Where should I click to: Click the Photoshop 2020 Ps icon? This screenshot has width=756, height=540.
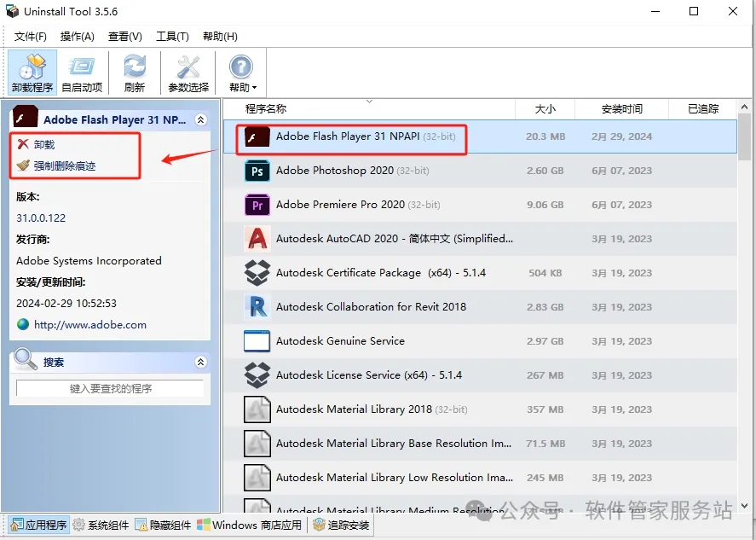(x=257, y=171)
